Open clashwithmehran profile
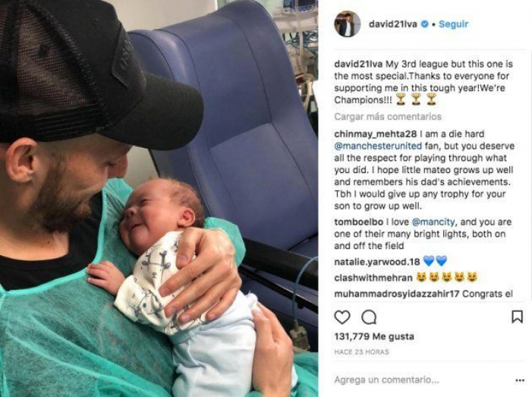 click(x=373, y=278)
